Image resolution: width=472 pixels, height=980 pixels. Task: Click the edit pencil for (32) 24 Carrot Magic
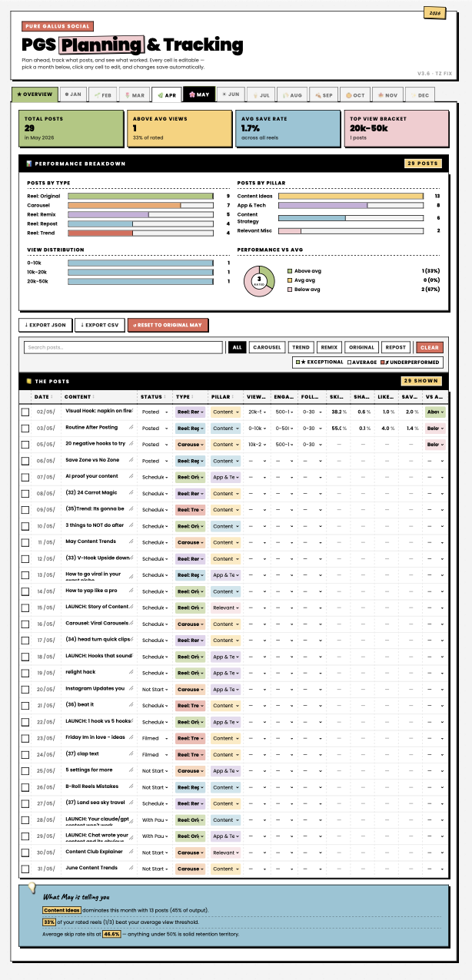coord(131,493)
